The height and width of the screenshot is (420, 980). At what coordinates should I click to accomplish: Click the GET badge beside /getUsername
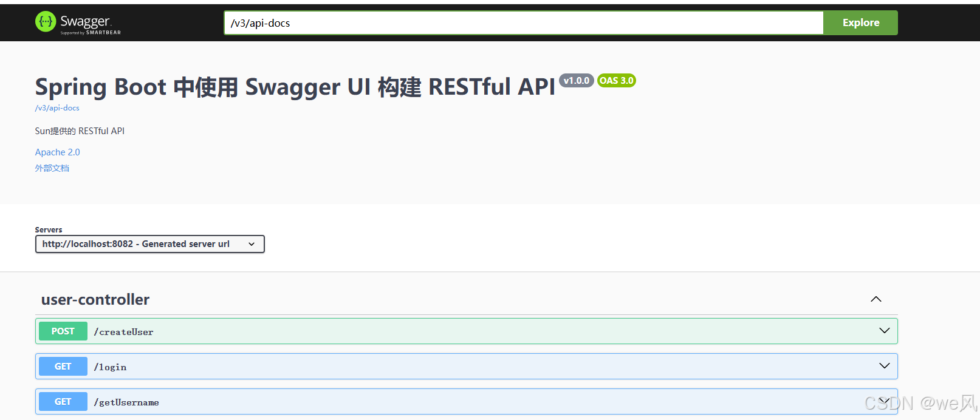(63, 401)
